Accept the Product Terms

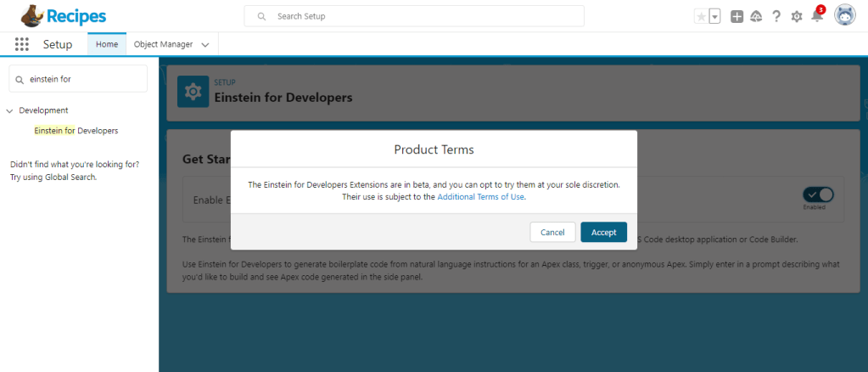[x=603, y=232]
